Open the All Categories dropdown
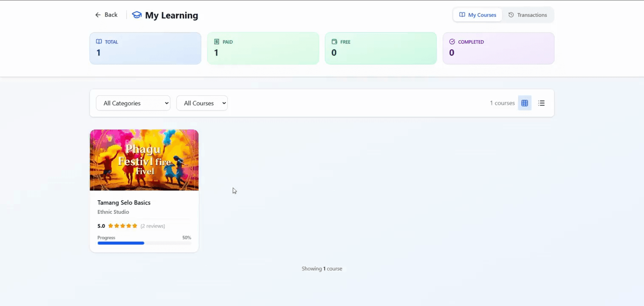Image resolution: width=644 pixels, height=306 pixels. 133,103
